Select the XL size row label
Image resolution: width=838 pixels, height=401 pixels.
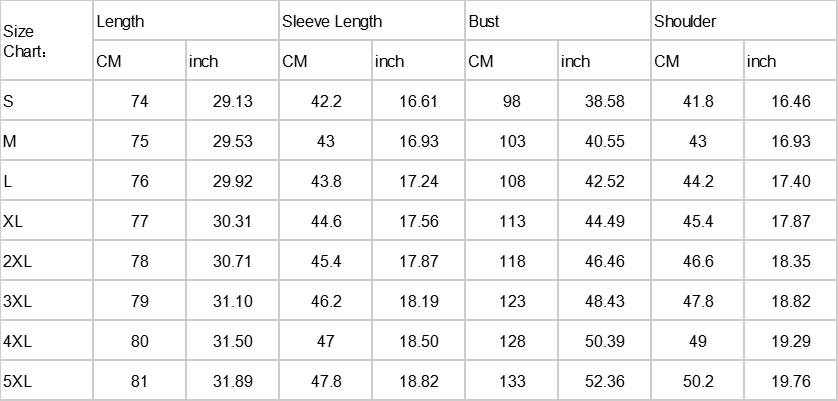click(13, 221)
